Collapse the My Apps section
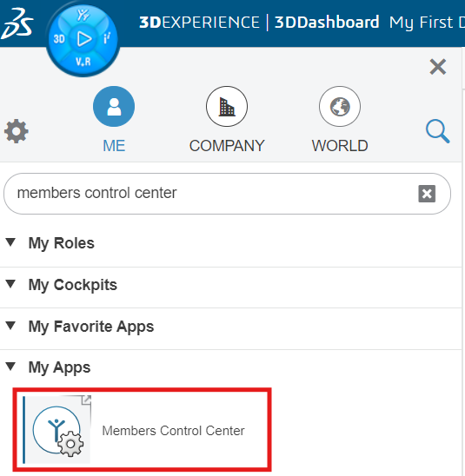This screenshot has height=476, width=465. point(11,367)
